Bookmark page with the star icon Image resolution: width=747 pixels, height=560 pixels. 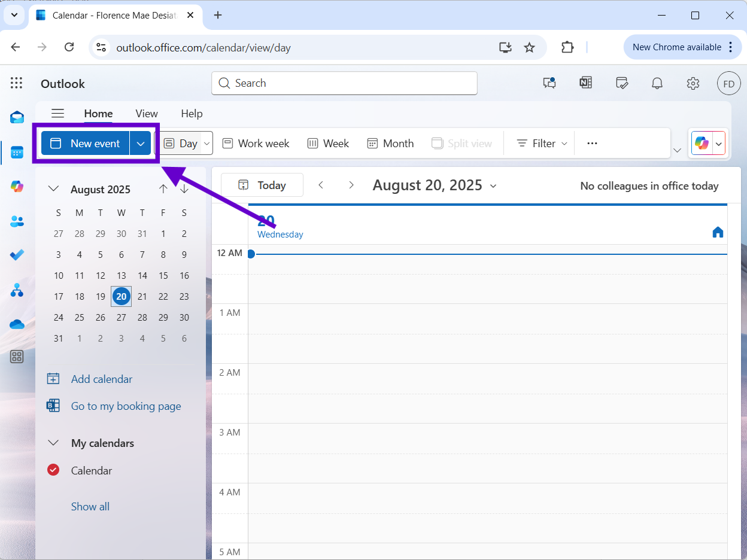pyautogui.click(x=529, y=47)
